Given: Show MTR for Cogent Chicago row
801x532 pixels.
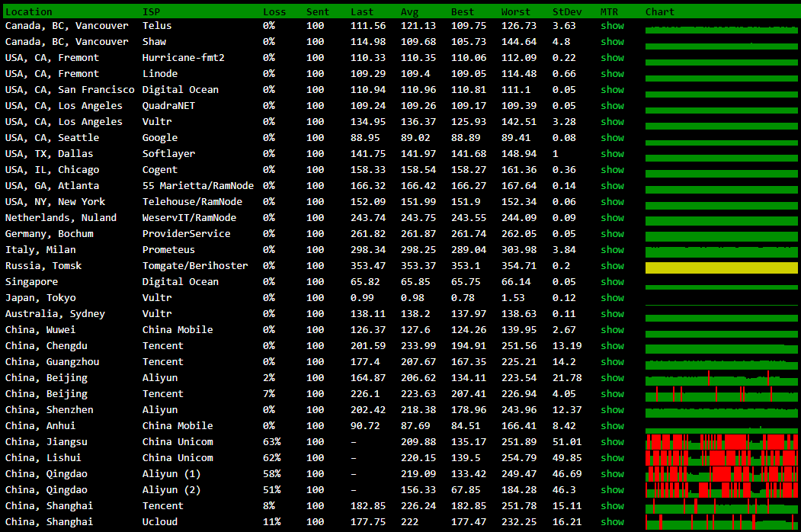Looking at the screenshot, I should (612, 170).
